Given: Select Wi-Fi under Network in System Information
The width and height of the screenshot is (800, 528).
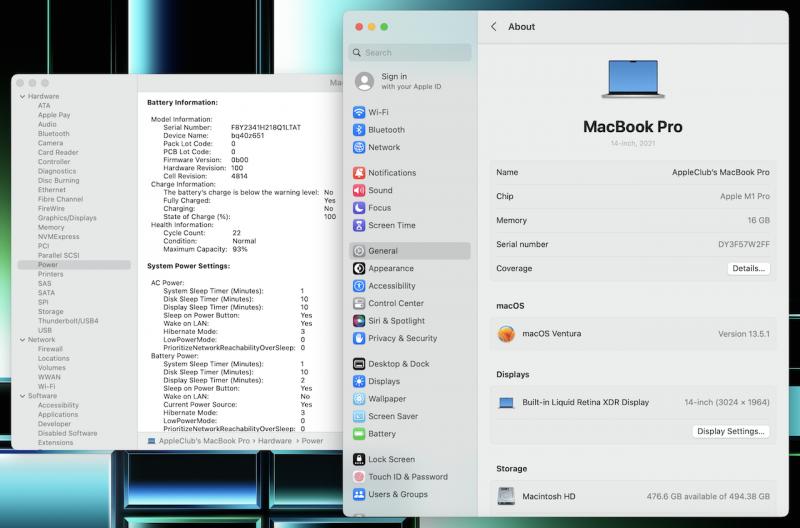Looking at the screenshot, I should [46, 387].
